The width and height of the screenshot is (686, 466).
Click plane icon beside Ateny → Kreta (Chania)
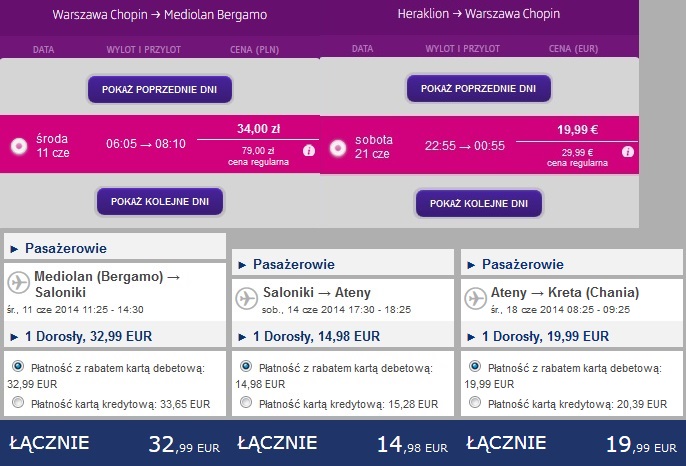pyautogui.click(x=475, y=298)
